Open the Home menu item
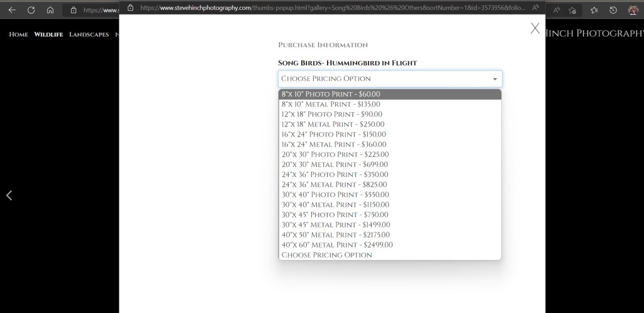This screenshot has width=644, height=313. (x=18, y=35)
